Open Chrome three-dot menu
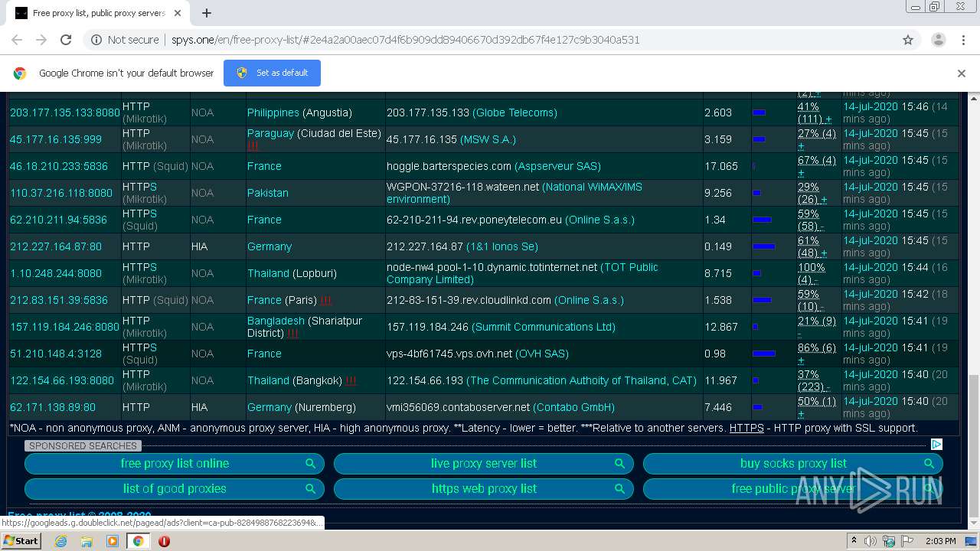The height and width of the screenshot is (551, 980). click(x=963, y=40)
